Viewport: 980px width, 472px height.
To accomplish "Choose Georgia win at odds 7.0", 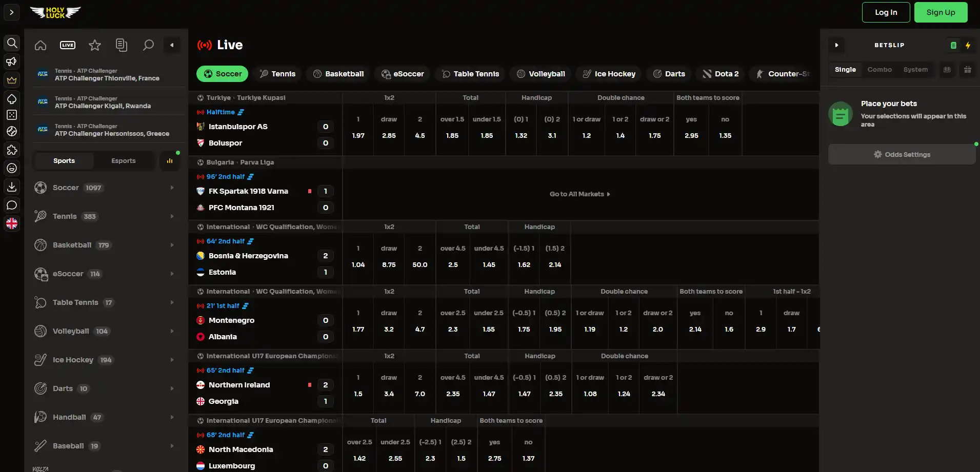I will 420,386.
